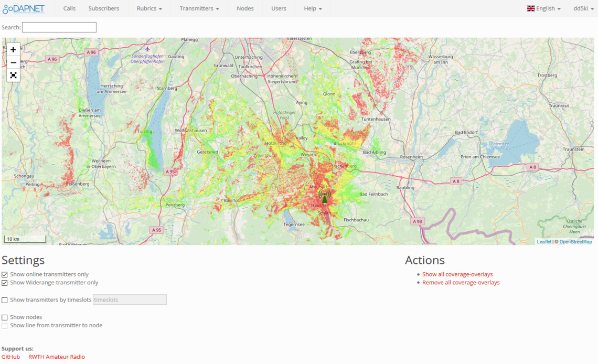The height and width of the screenshot is (364, 598).
Task: Enable the Show nodes checkbox
Action: [x=5, y=317]
